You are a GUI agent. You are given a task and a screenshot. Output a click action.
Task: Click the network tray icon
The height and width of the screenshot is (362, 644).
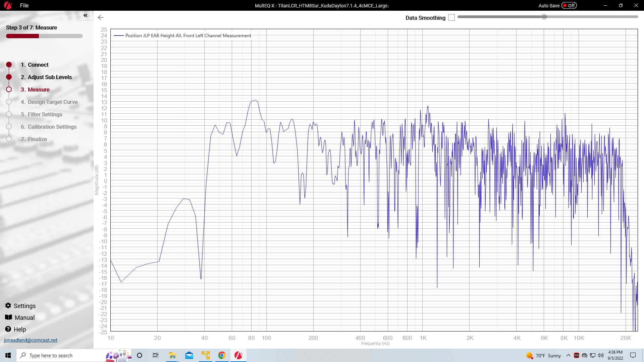pyautogui.click(x=593, y=355)
